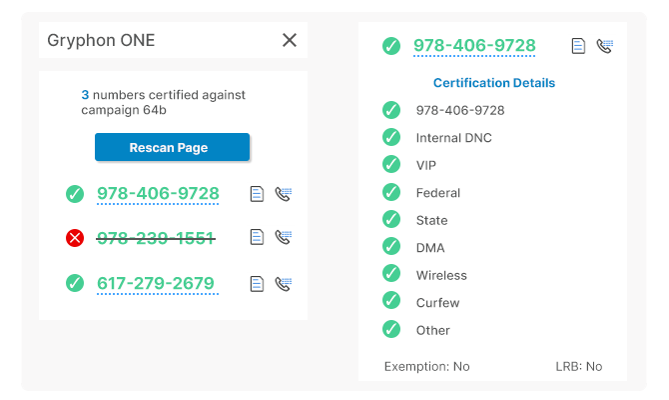
Task: Click check icon beside Other
Action: tap(391, 329)
